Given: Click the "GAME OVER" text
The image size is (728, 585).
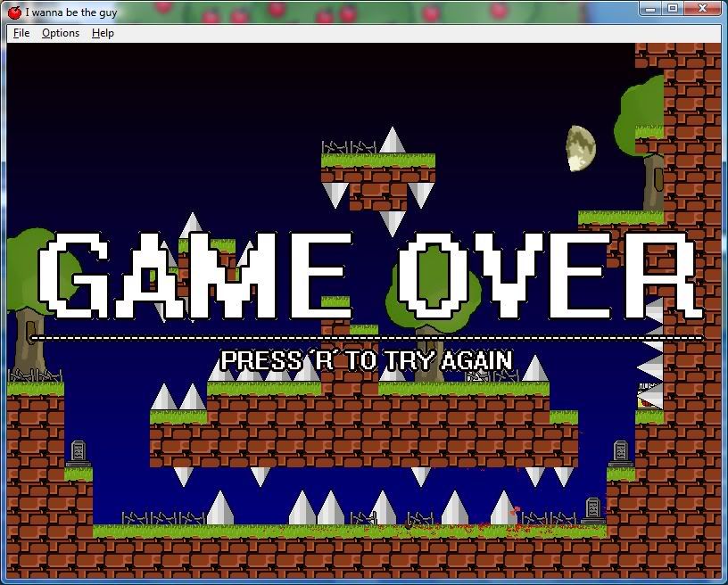Looking at the screenshot, I should pyautogui.click(x=369, y=276).
